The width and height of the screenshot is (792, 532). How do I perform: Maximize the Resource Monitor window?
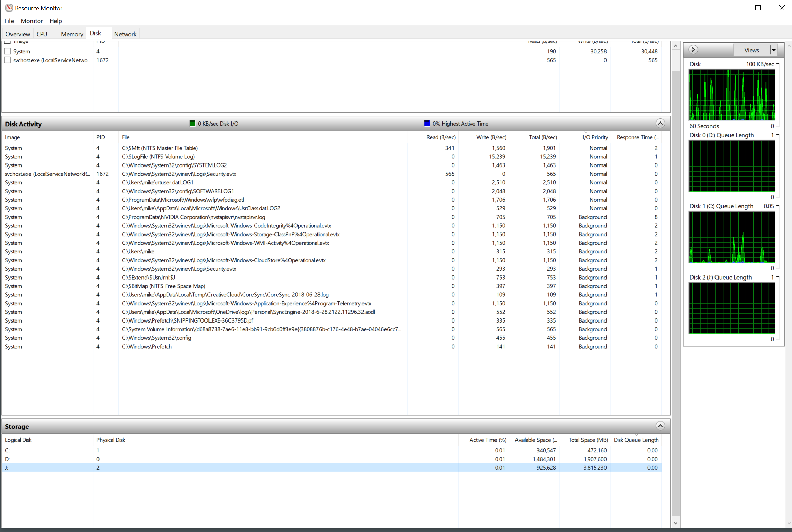click(758, 8)
